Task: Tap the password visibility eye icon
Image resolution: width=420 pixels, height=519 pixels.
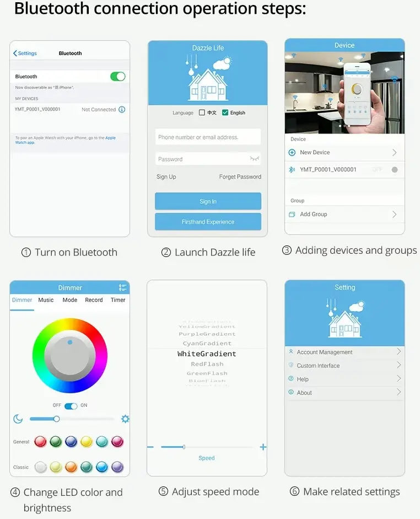Action: tap(254, 159)
